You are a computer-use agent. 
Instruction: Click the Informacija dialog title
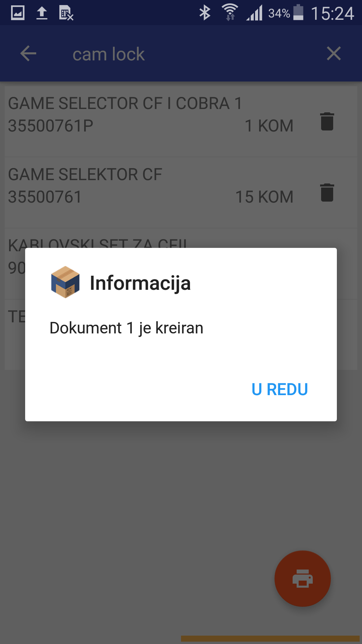(x=140, y=283)
